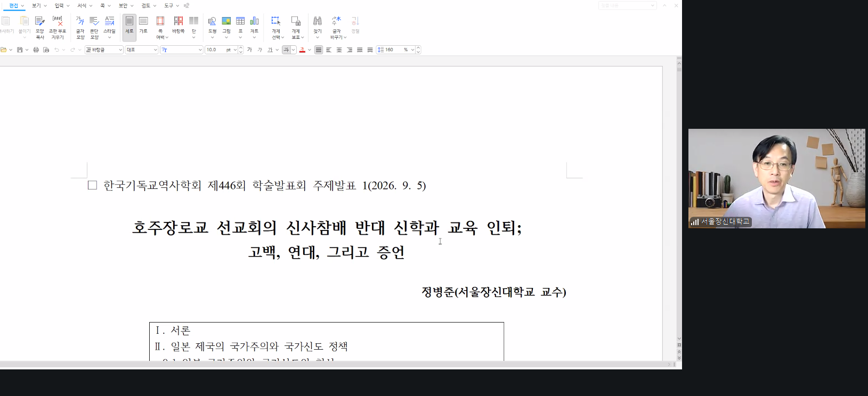Collapse the ribbon with up chevron
The width and height of the screenshot is (868, 396).
[x=664, y=5]
